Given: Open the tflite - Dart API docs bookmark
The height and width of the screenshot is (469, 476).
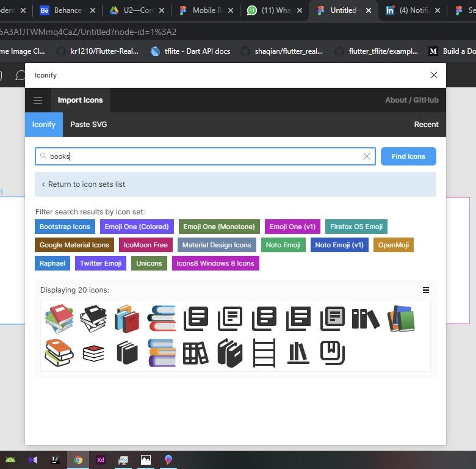Looking at the screenshot, I should [x=190, y=51].
